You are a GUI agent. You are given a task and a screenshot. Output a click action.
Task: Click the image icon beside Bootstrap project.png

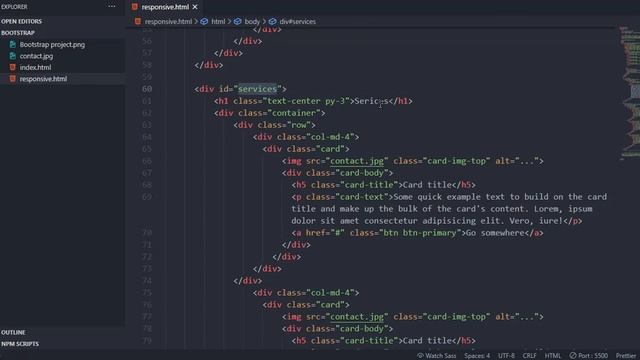click(13, 44)
